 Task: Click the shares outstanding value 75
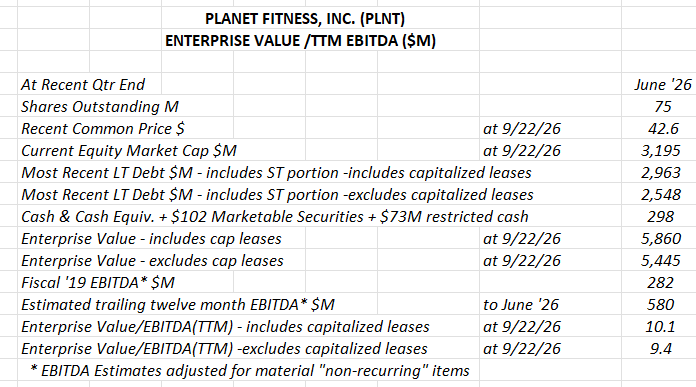(x=663, y=107)
